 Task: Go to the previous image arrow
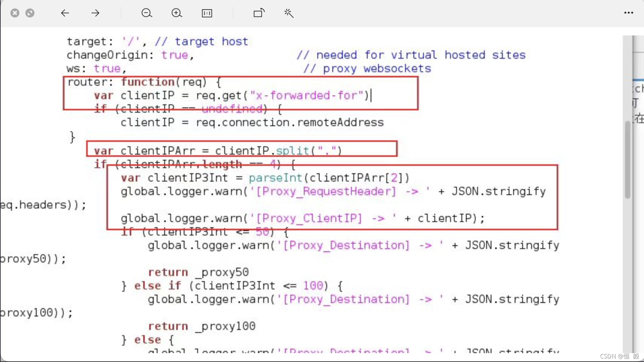pos(65,13)
